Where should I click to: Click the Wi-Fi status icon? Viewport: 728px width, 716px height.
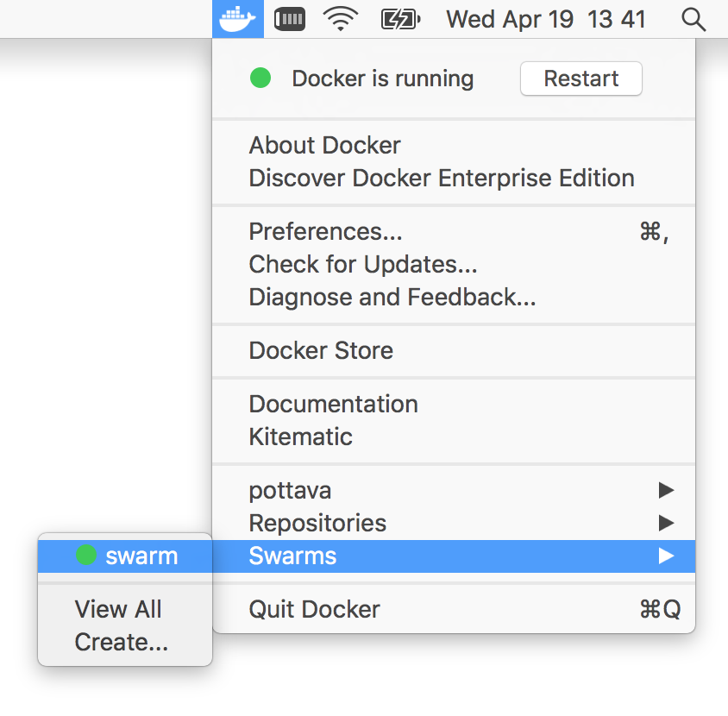[x=341, y=20]
